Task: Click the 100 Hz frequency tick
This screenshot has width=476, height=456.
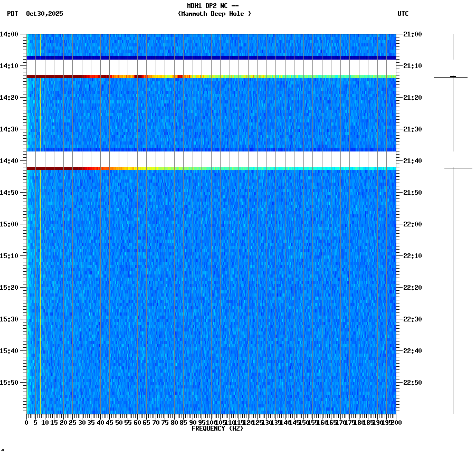Action: coord(211,422)
